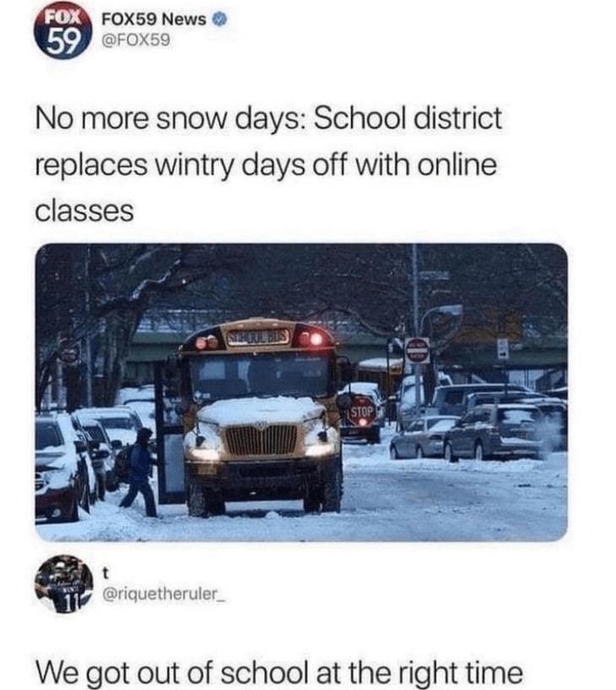Click the snow-covered bus hood

(260, 411)
